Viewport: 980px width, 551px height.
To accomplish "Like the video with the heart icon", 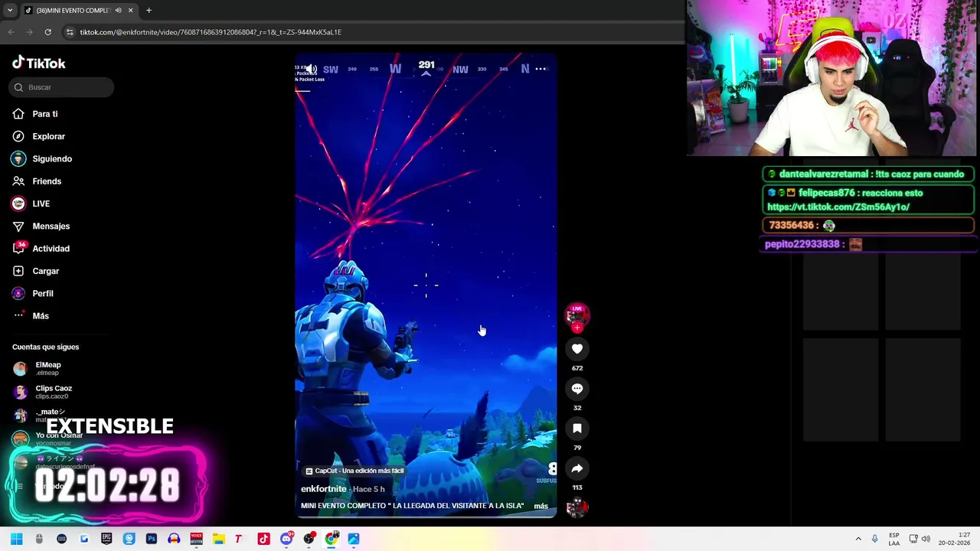I will point(577,349).
